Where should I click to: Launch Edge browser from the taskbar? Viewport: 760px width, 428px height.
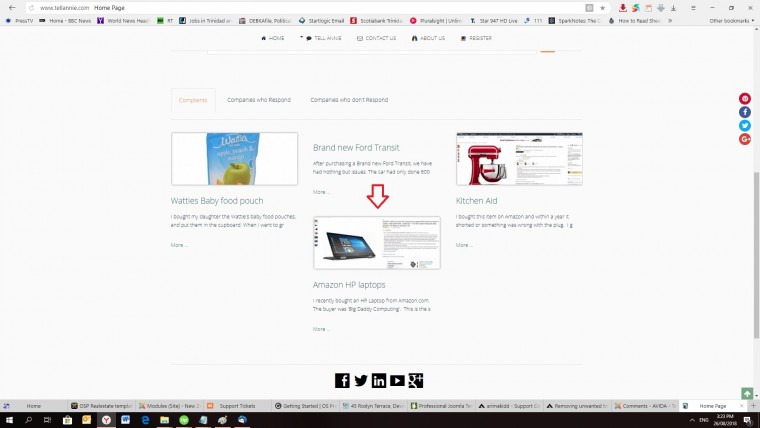(145, 420)
